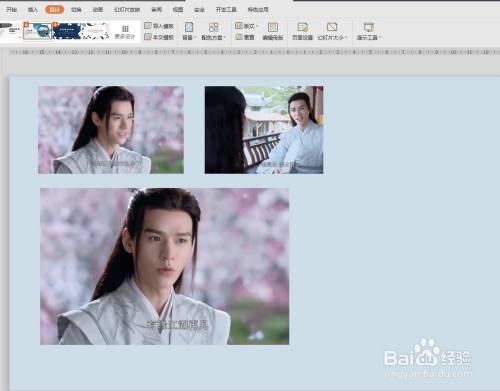Open the 配色方案 color scheme icon
The image size is (500, 391).
[213, 27]
